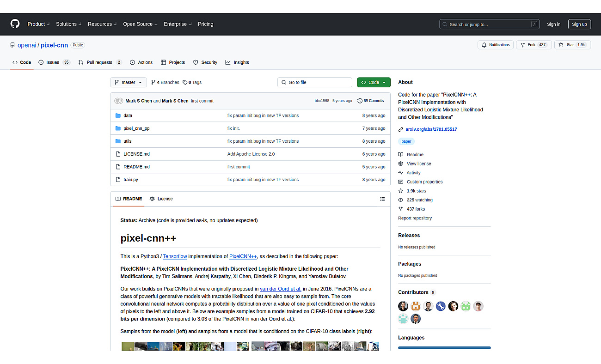Switch to the Projects tab
The height and width of the screenshot is (364, 601).
point(172,62)
